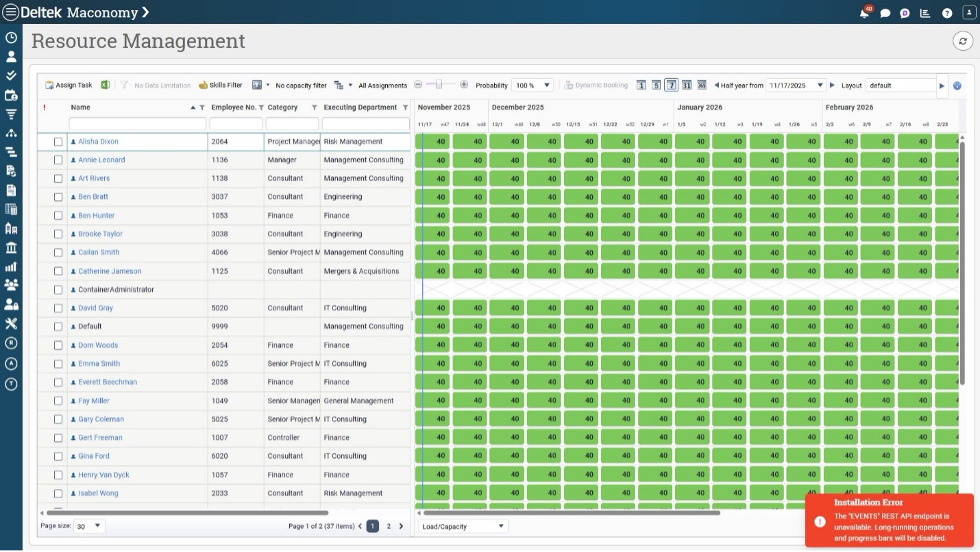
Task: Click the Assign Task button
Action: click(x=69, y=86)
